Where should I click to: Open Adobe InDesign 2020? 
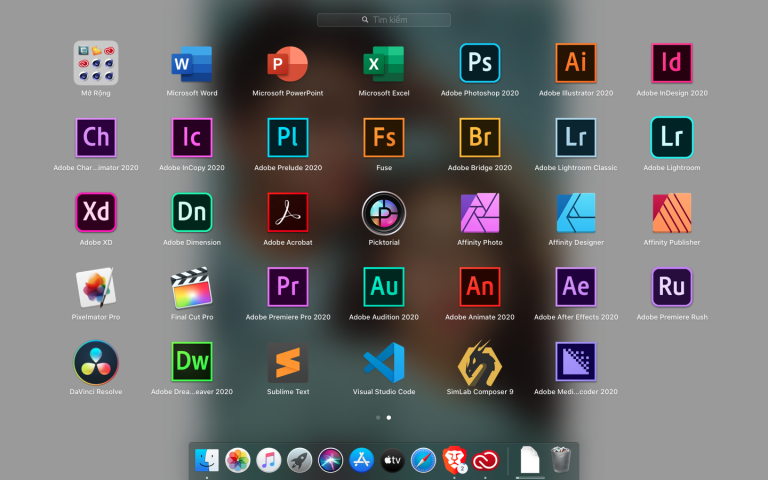[x=672, y=63]
